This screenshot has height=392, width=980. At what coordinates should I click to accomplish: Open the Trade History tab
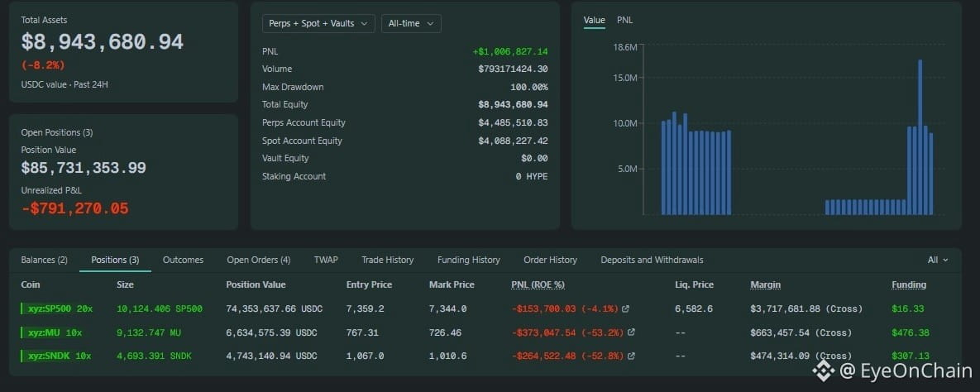[x=388, y=260]
